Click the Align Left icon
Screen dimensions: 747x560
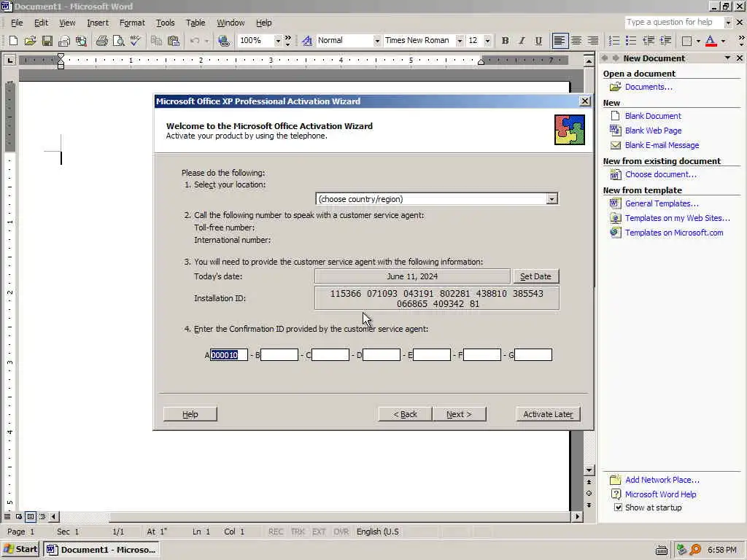click(x=560, y=41)
